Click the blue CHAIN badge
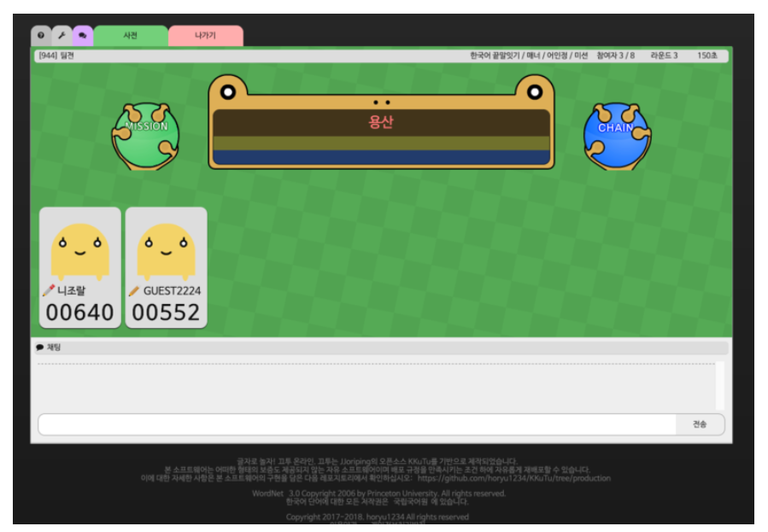Viewport: 768px width, 532px height. 617,136
